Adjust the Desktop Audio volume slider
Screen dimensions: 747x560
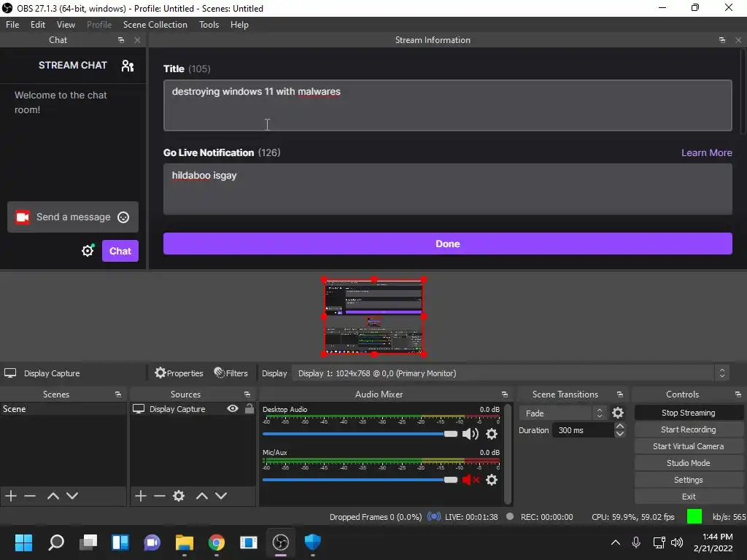click(360, 434)
